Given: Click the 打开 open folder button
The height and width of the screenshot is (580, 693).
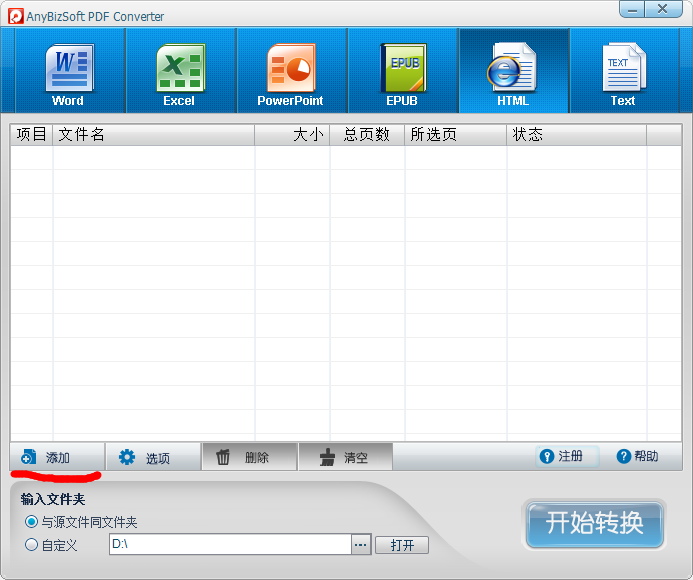Looking at the screenshot, I should click(402, 545).
